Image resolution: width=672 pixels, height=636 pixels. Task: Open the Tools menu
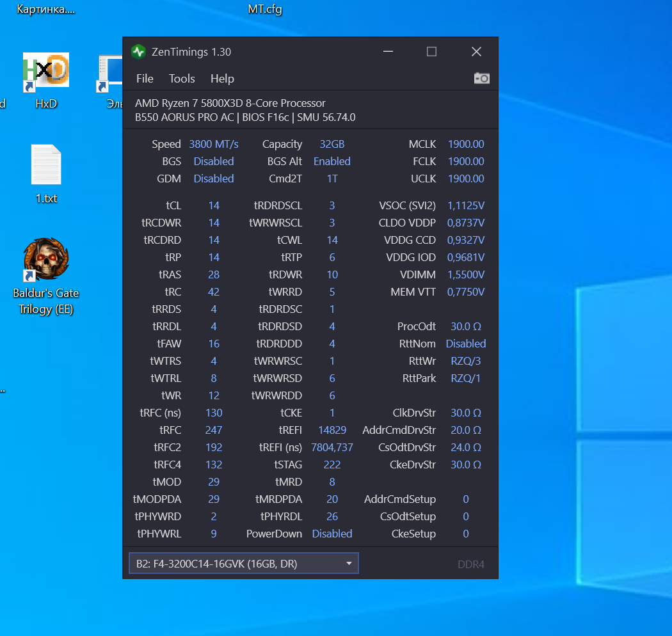[182, 79]
